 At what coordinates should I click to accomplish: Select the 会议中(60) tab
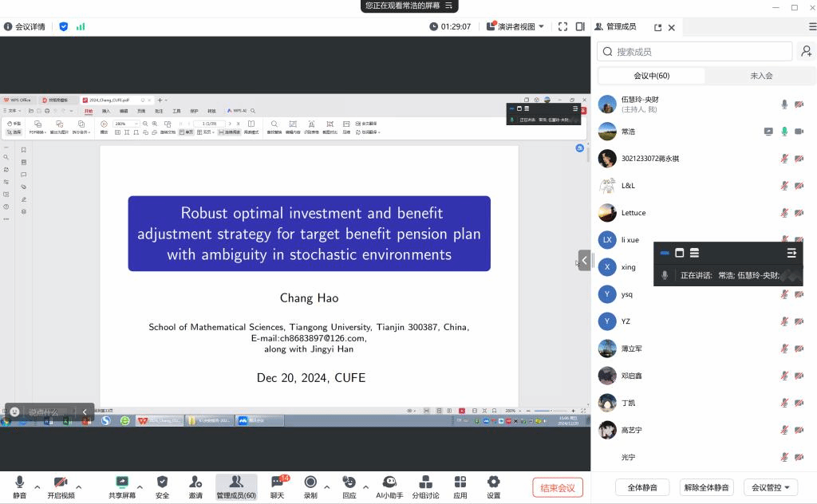[x=651, y=76]
